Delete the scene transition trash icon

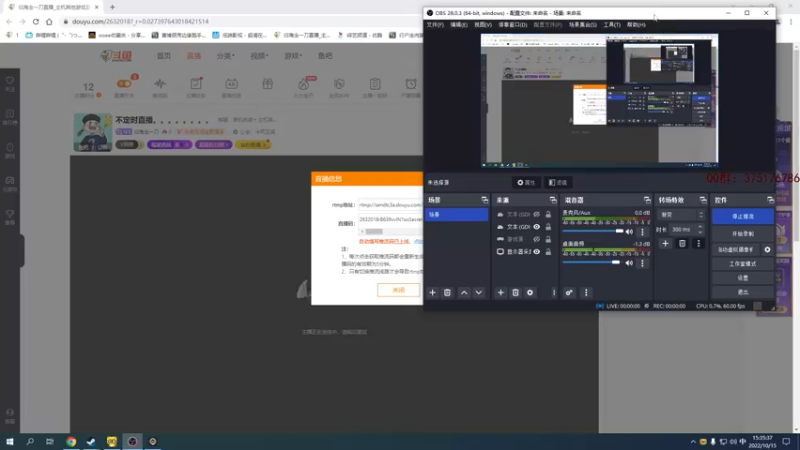pyautogui.click(x=682, y=243)
